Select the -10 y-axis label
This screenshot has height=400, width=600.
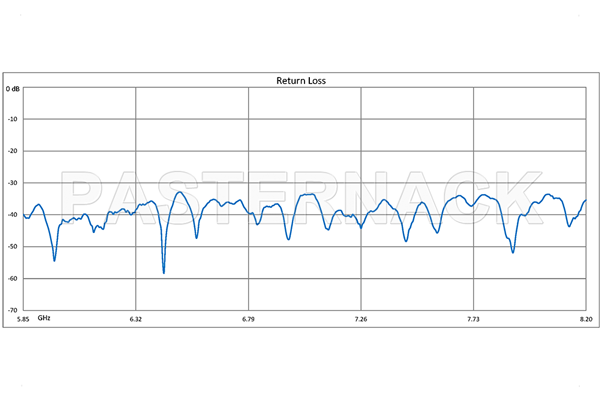click(12, 119)
